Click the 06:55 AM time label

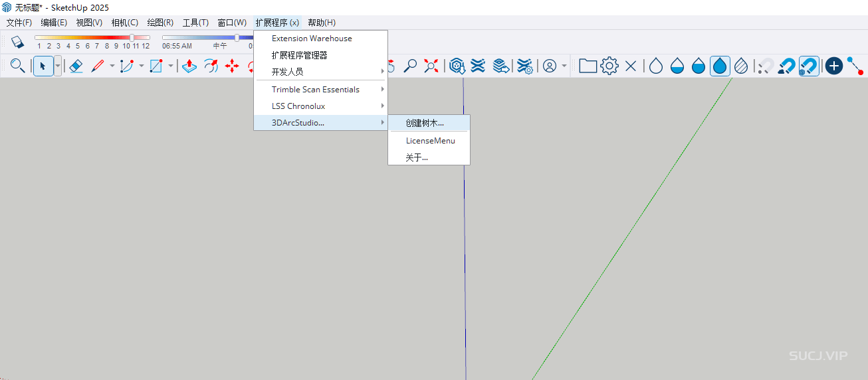click(177, 47)
